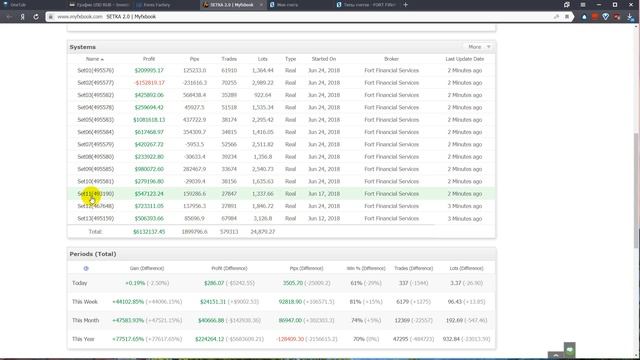Screen dimensions: 640x360
Task: Click the Set09 profit $980072.60
Action: click(x=149, y=169)
